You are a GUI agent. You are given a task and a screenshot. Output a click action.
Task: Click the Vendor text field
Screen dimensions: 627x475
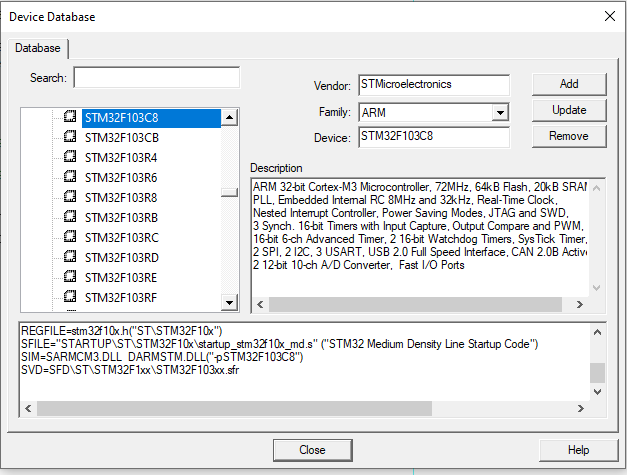click(432, 86)
